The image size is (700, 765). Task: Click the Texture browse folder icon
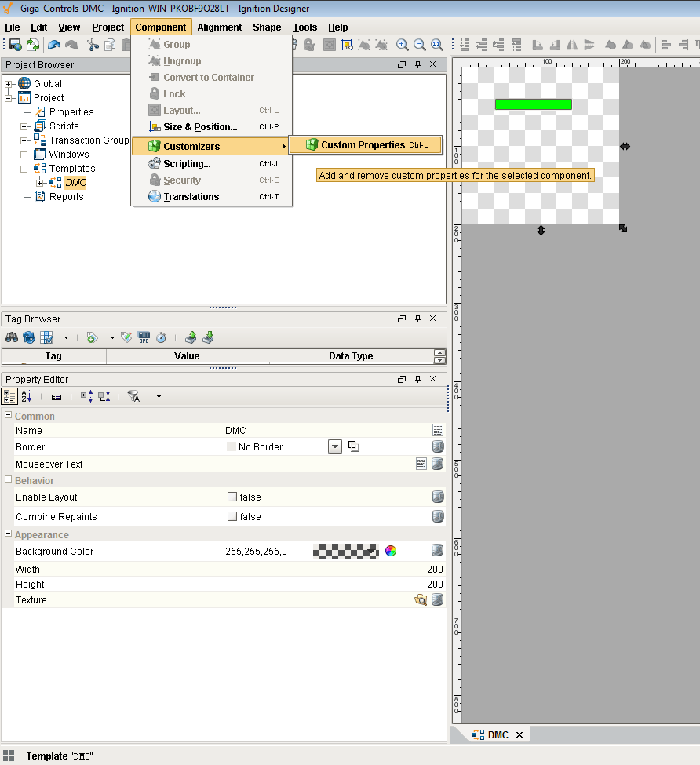click(421, 600)
